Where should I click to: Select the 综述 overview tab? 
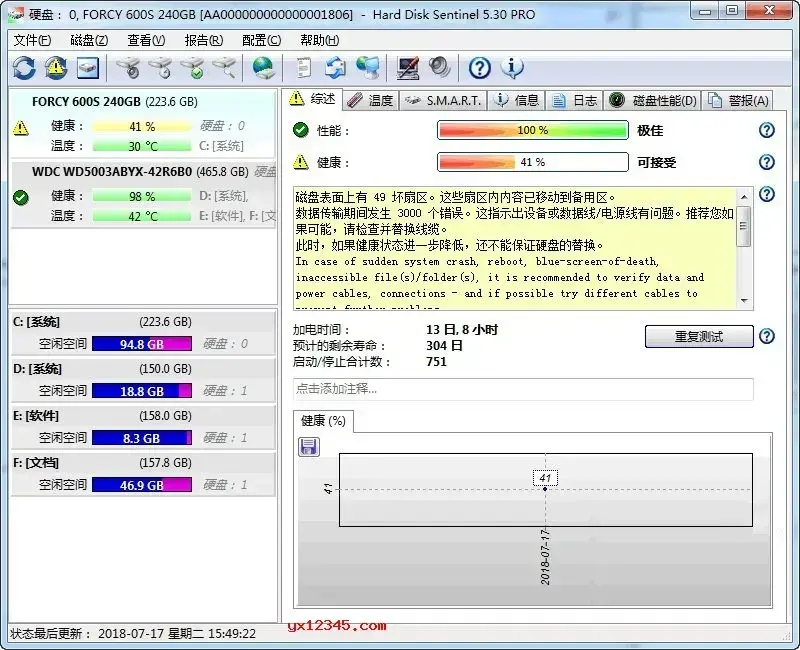tap(312, 99)
